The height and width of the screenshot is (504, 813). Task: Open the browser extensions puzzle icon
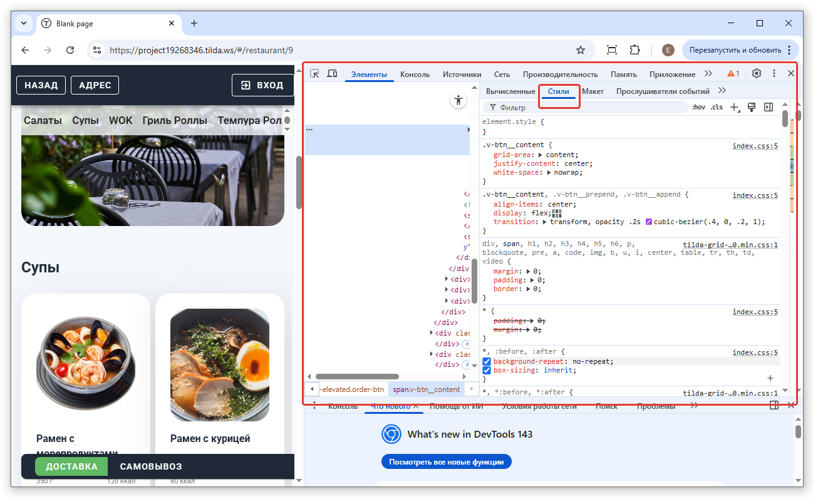634,50
